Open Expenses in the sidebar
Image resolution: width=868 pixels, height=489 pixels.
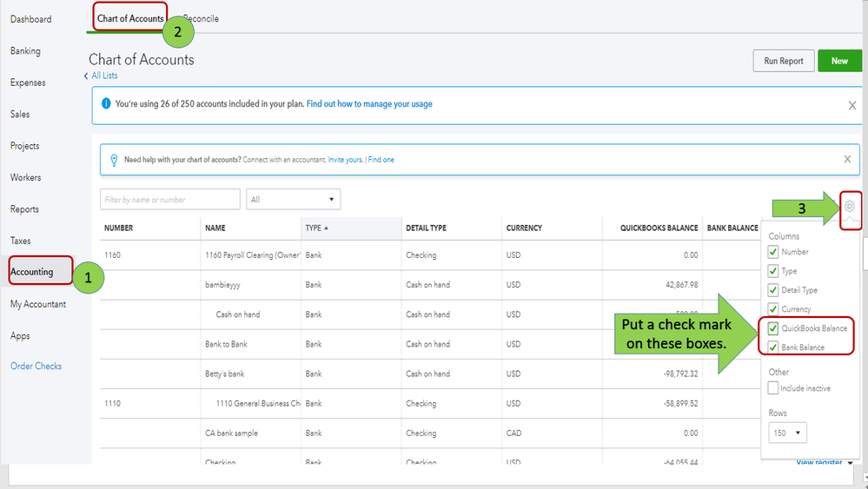point(28,83)
